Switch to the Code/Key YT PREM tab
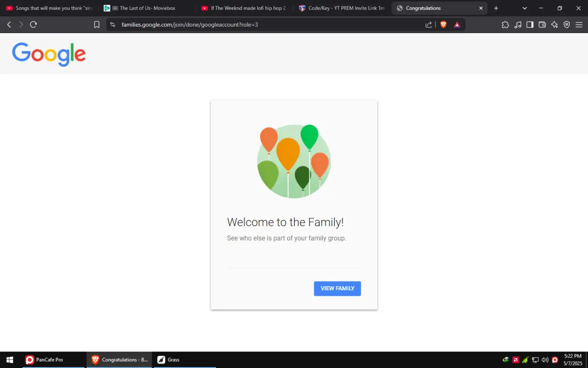 coord(342,8)
